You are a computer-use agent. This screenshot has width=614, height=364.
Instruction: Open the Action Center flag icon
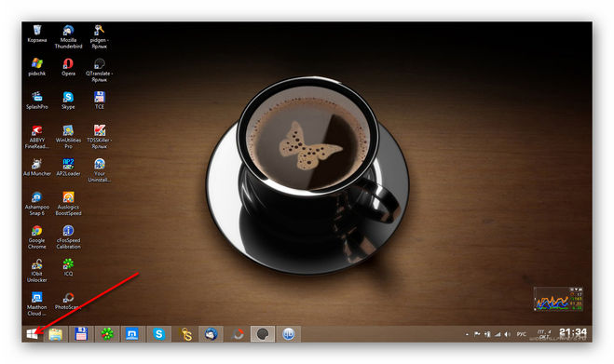pos(477,334)
